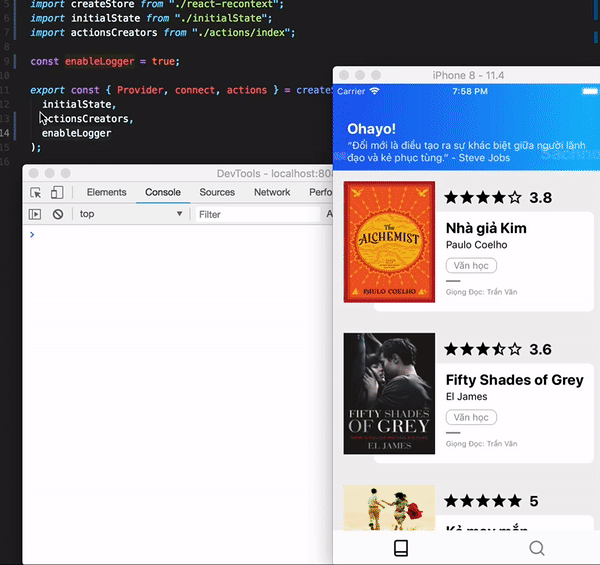Tap the author Paulo Coelho
The height and width of the screenshot is (565, 600).
(476, 245)
